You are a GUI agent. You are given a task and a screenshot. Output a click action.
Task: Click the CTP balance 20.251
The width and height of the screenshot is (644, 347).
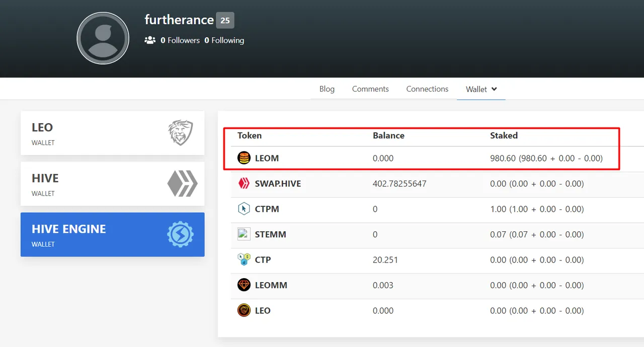[x=385, y=260]
